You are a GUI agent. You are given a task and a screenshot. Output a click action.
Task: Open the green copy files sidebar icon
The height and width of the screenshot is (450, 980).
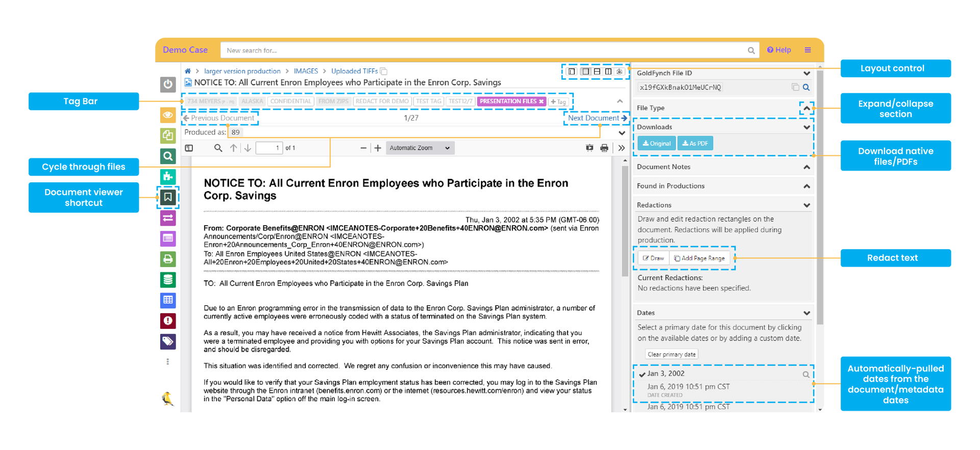(x=168, y=135)
